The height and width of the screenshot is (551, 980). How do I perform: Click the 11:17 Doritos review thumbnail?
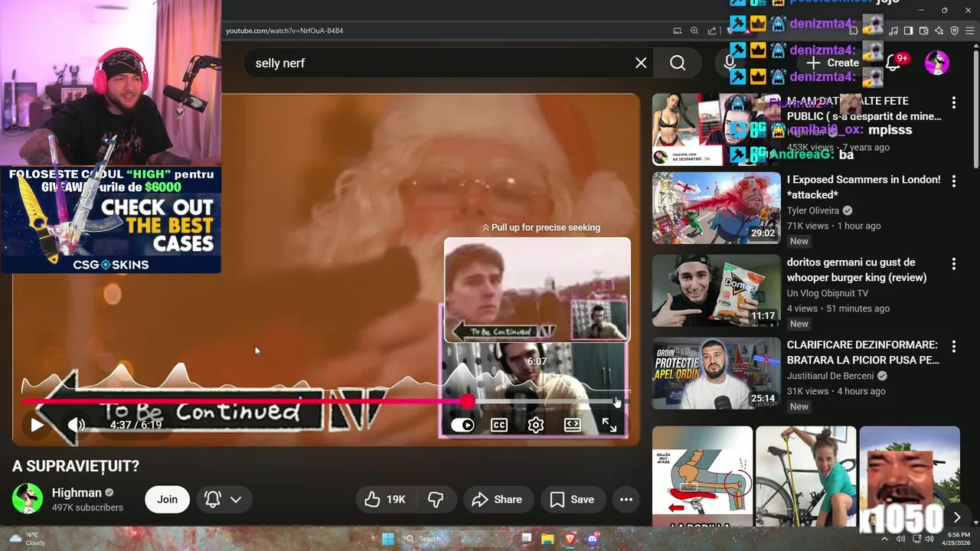point(717,291)
